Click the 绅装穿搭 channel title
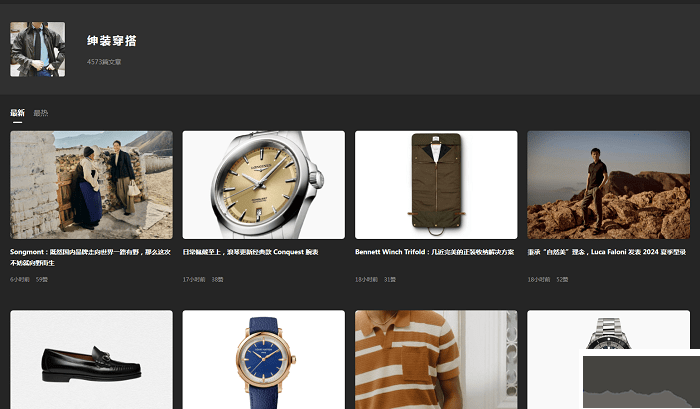The image size is (700, 409). click(112, 41)
